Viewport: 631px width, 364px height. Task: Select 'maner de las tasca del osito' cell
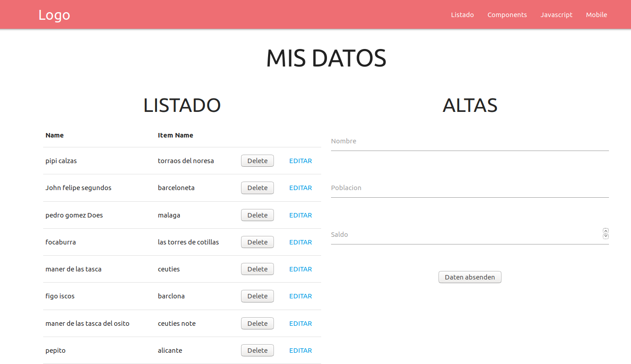pyautogui.click(x=87, y=324)
